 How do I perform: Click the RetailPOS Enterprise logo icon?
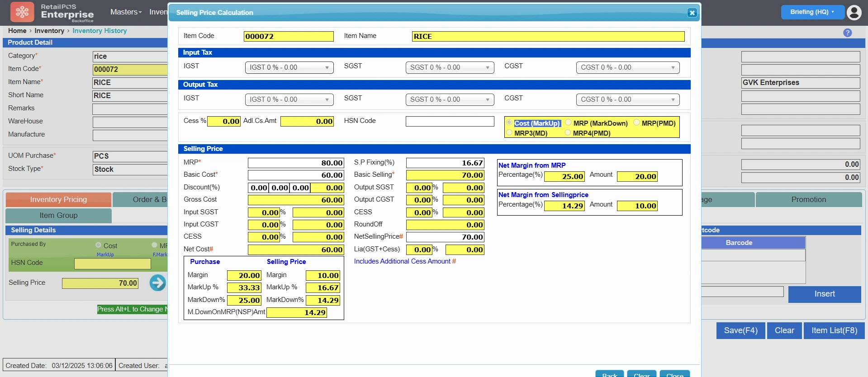point(22,12)
